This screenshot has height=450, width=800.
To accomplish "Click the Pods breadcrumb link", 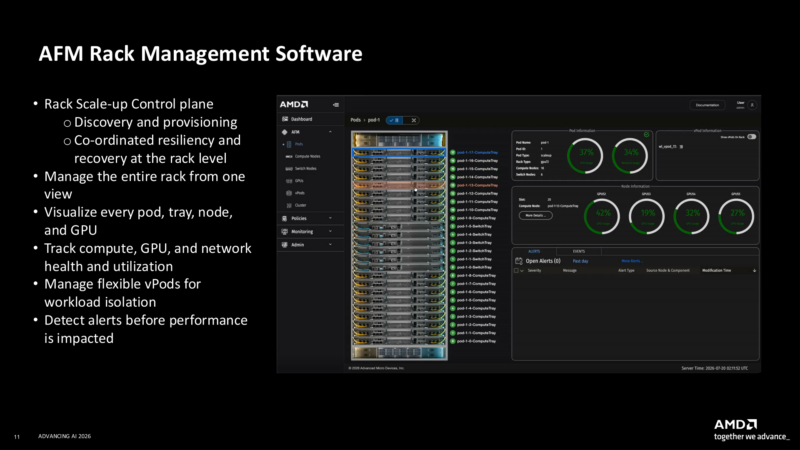I will [x=356, y=120].
